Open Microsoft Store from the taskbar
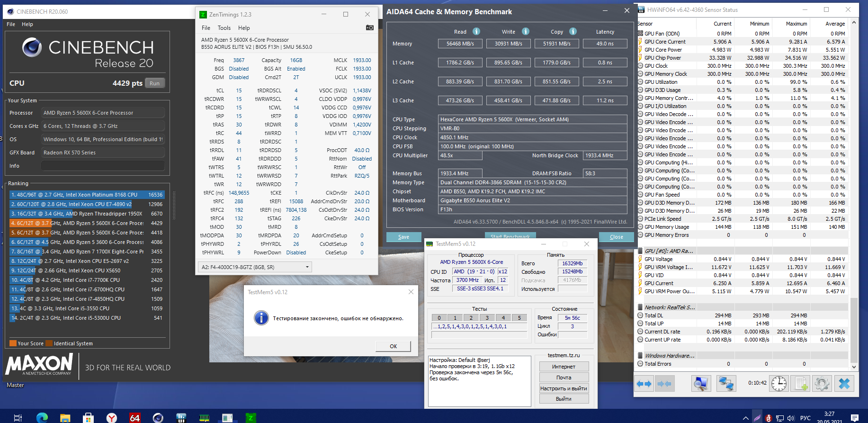 pyautogui.click(x=88, y=417)
